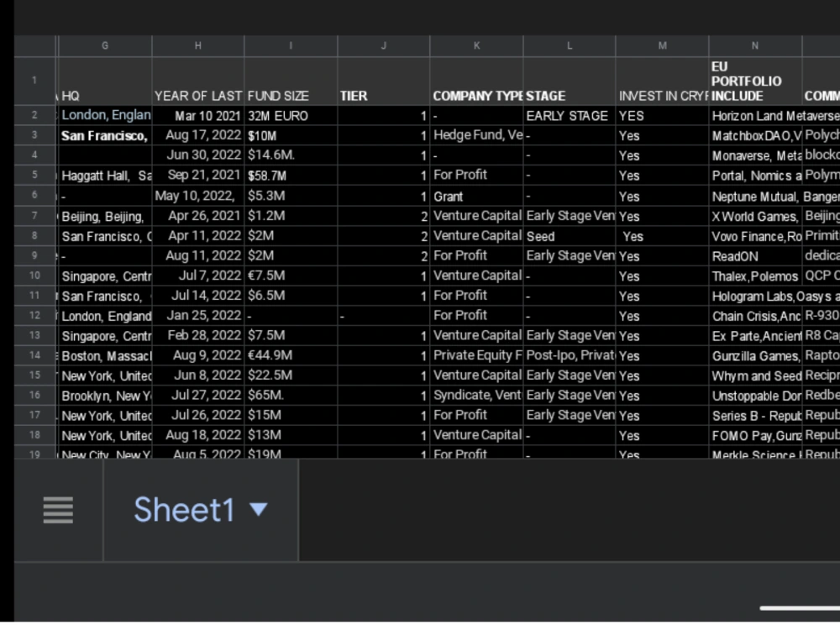Select the $1.2M fund size cell
Image resolution: width=840 pixels, height=630 pixels.
(291, 216)
